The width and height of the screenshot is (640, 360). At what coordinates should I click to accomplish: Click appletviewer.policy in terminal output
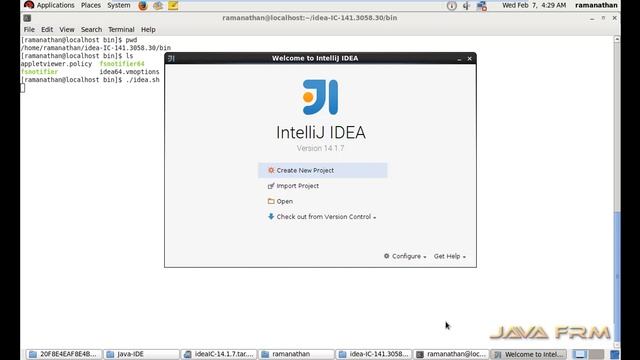pyautogui.click(x=56, y=64)
